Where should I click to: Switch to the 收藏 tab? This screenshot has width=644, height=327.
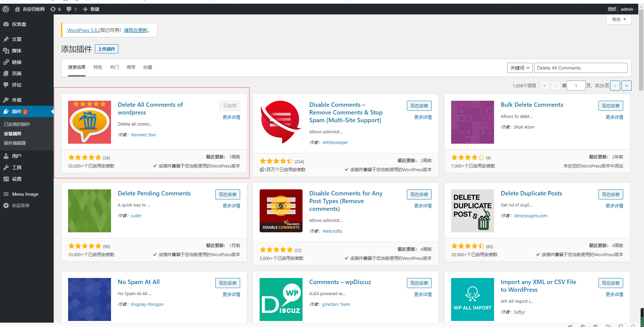(148, 67)
